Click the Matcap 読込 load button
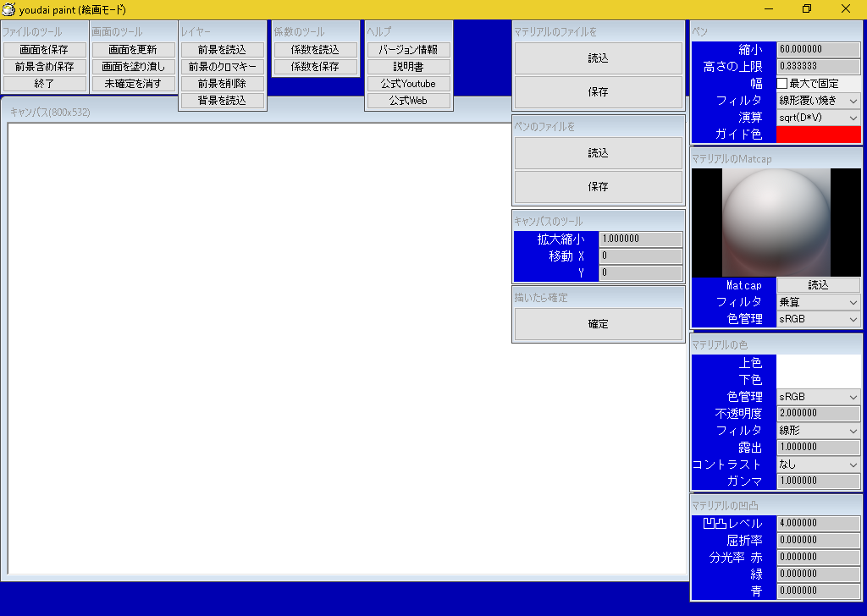This screenshot has width=867, height=616. [818, 285]
